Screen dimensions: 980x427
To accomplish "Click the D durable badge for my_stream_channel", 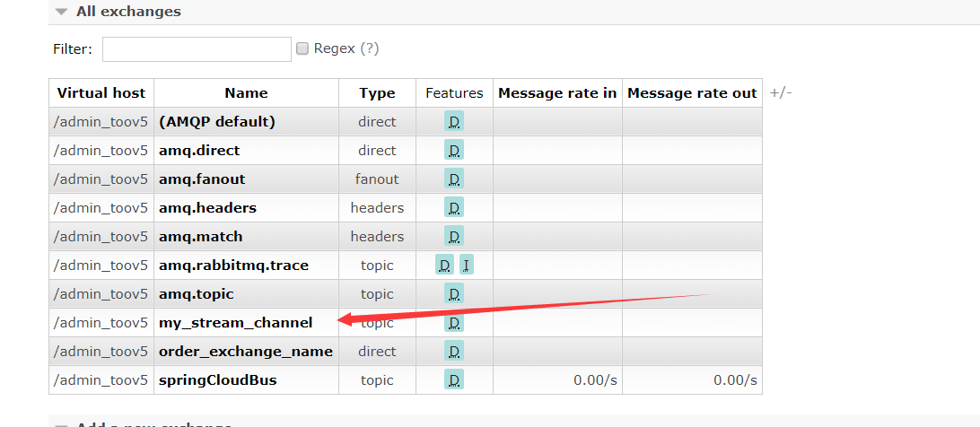I will pyautogui.click(x=454, y=323).
